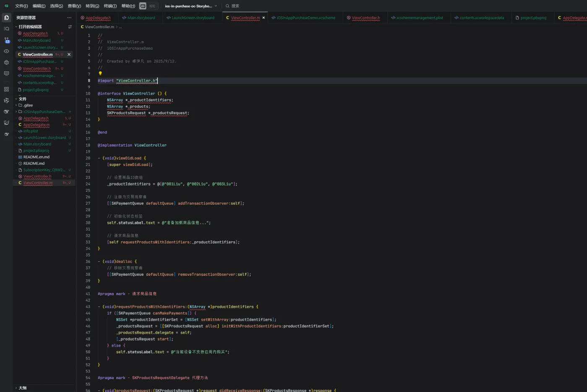
Task: Open source control icon with 12 badge
Action: click(6, 40)
